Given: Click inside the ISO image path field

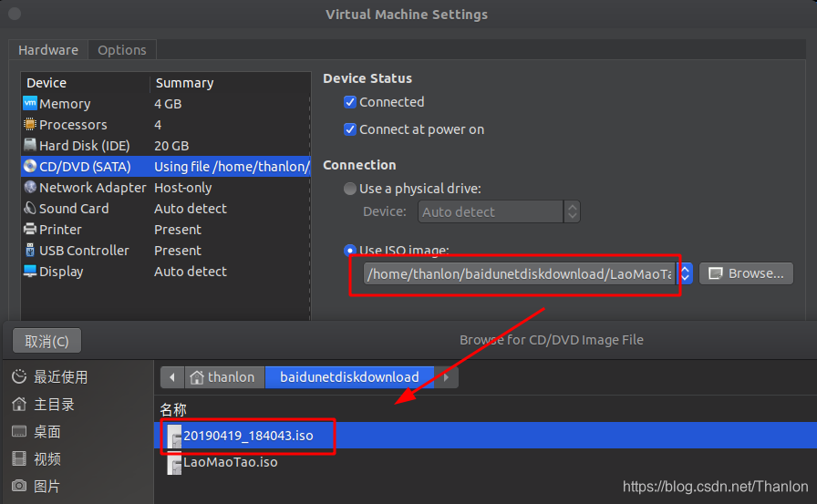Looking at the screenshot, I should [520, 273].
